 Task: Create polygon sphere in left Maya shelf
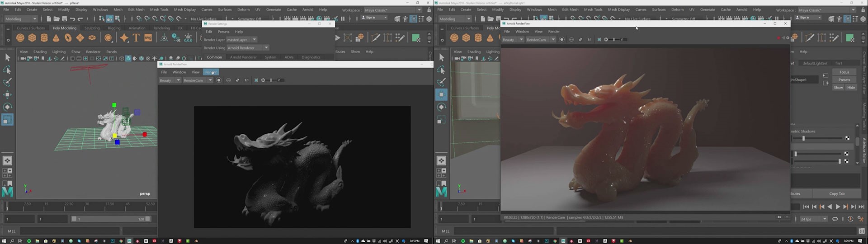pos(20,38)
